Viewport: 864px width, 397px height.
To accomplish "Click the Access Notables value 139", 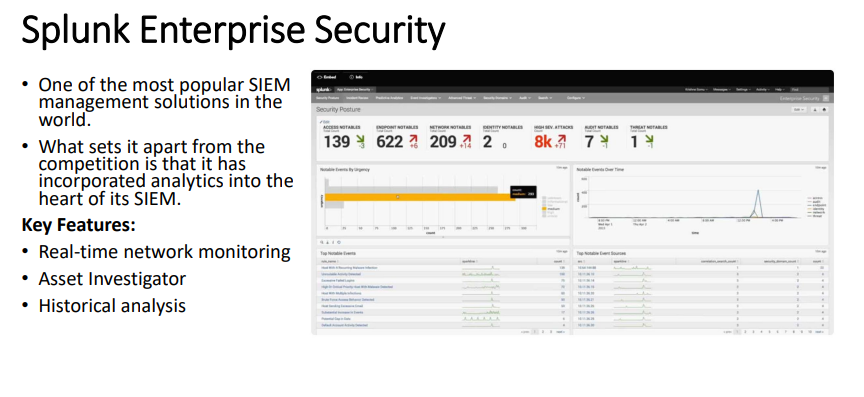I will tap(337, 142).
